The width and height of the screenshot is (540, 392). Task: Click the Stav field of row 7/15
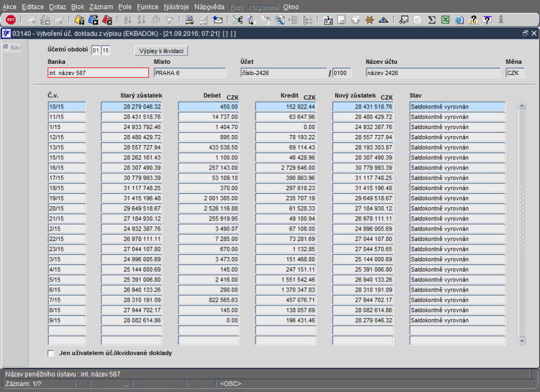pyautogui.click(x=457, y=301)
